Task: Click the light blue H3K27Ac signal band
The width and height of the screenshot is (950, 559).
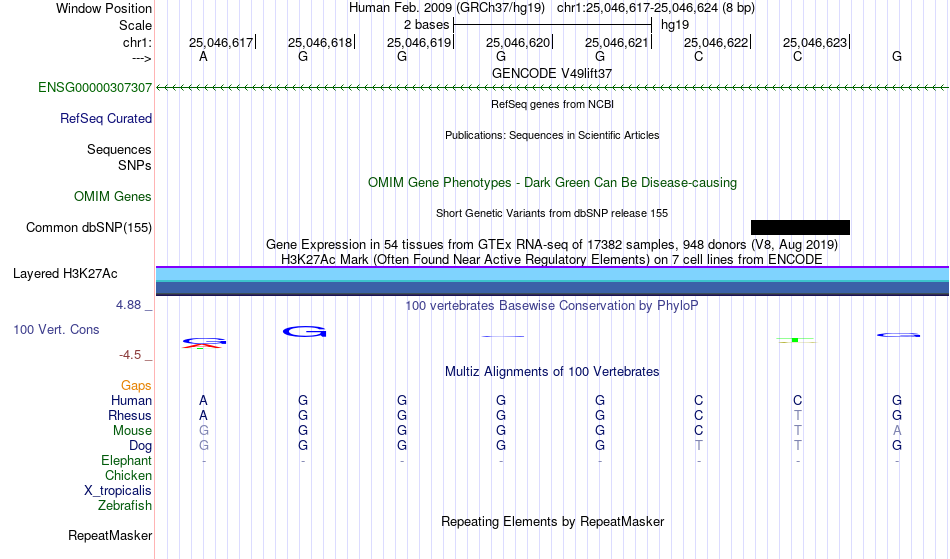Action: [x=552, y=274]
